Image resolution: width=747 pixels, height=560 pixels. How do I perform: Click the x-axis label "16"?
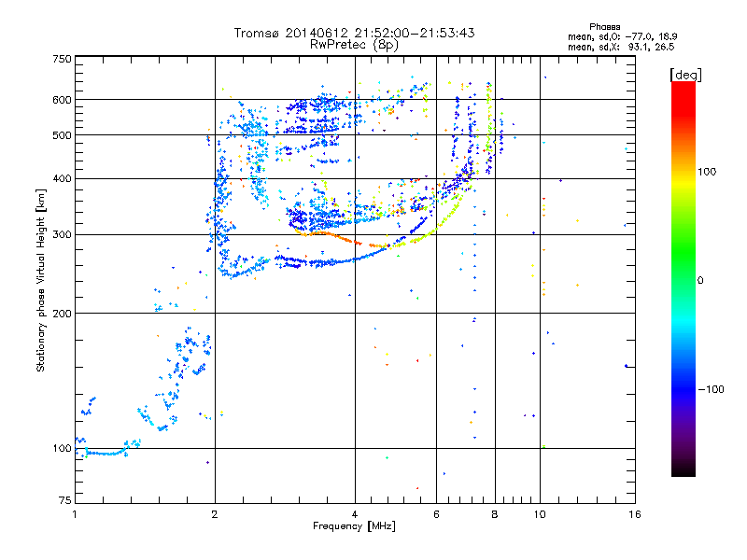[635, 514]
